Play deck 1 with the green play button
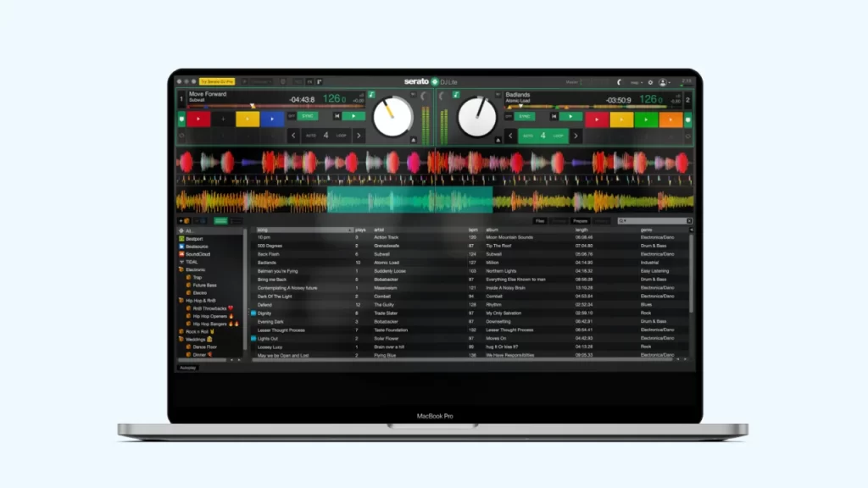 tap(353, 116)
